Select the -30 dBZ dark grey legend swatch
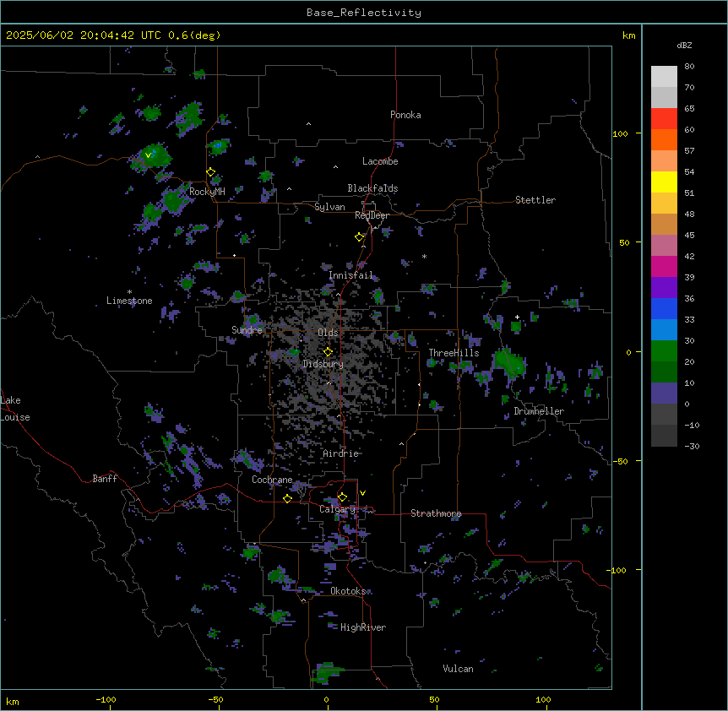This screenshot has width=728, height=711. tap(664, 436)
